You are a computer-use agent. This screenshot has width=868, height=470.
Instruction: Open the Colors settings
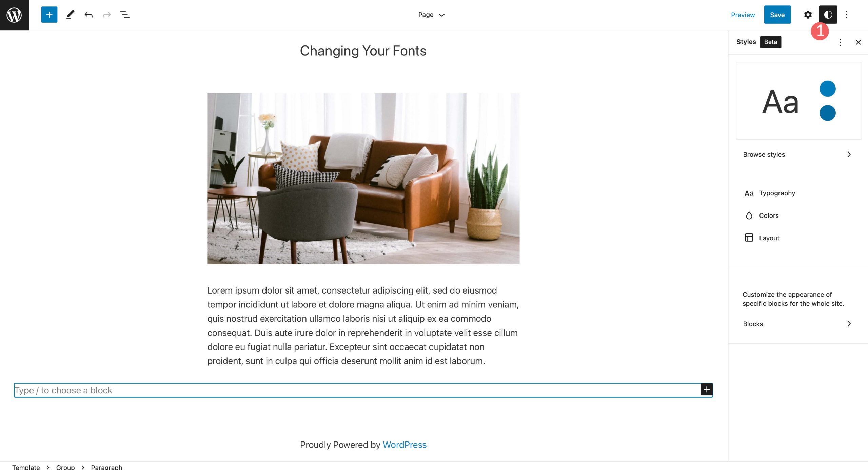(x=769, y=215)
